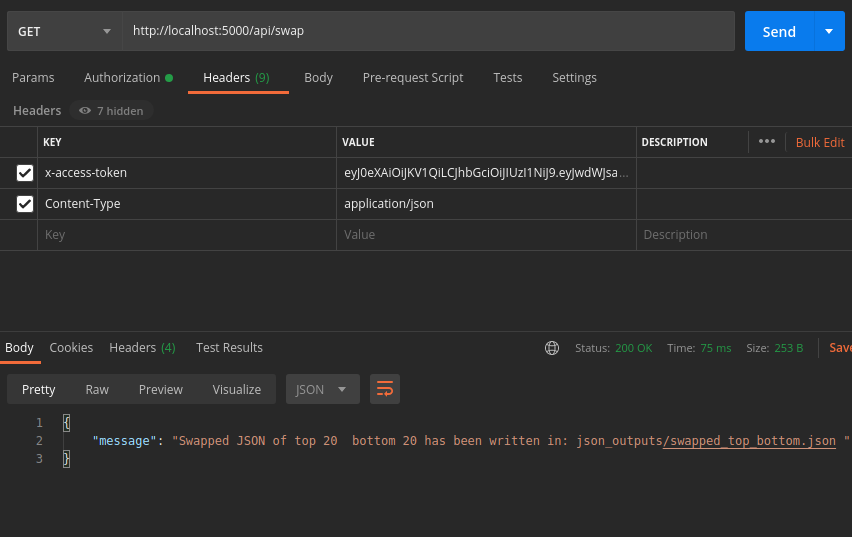Image resolution: width=852 pixels, height=537 pixels.
Task: Click the VALUE column header
Action: [359, 142]
